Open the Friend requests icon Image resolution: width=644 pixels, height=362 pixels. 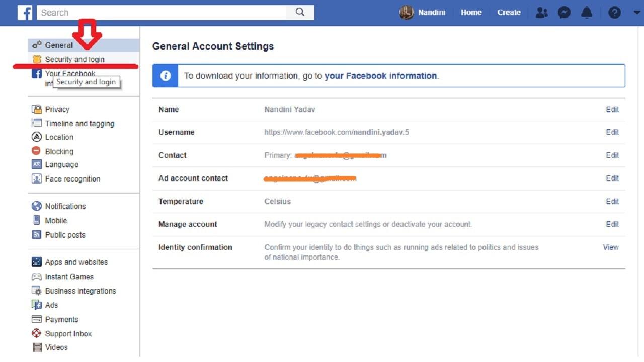542,13
